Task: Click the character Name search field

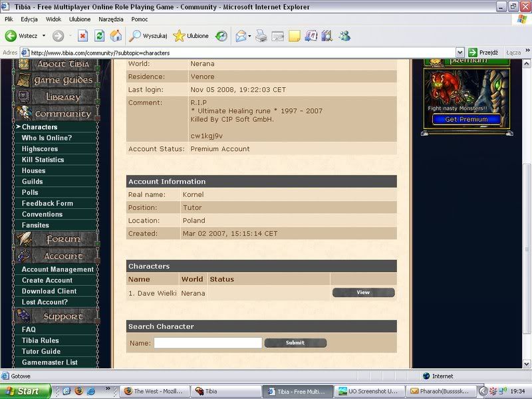Action: [x=207, y=342]
